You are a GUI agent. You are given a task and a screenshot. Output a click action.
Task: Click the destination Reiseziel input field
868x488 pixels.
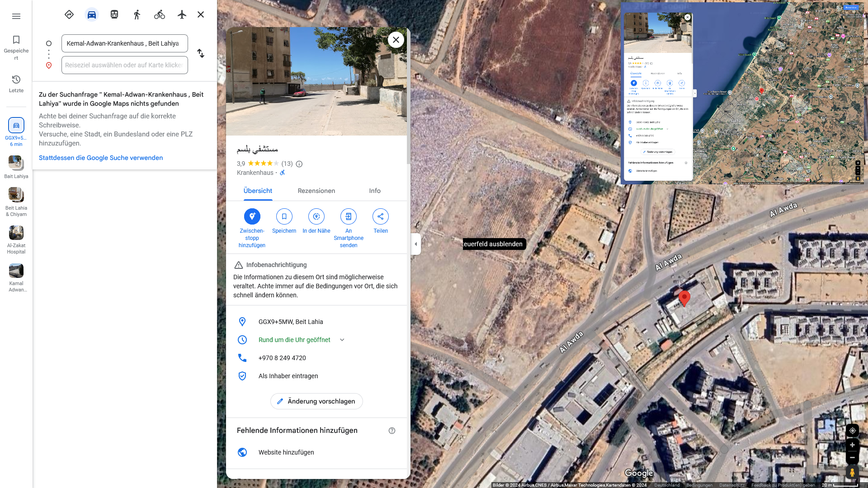pos(124,65)
